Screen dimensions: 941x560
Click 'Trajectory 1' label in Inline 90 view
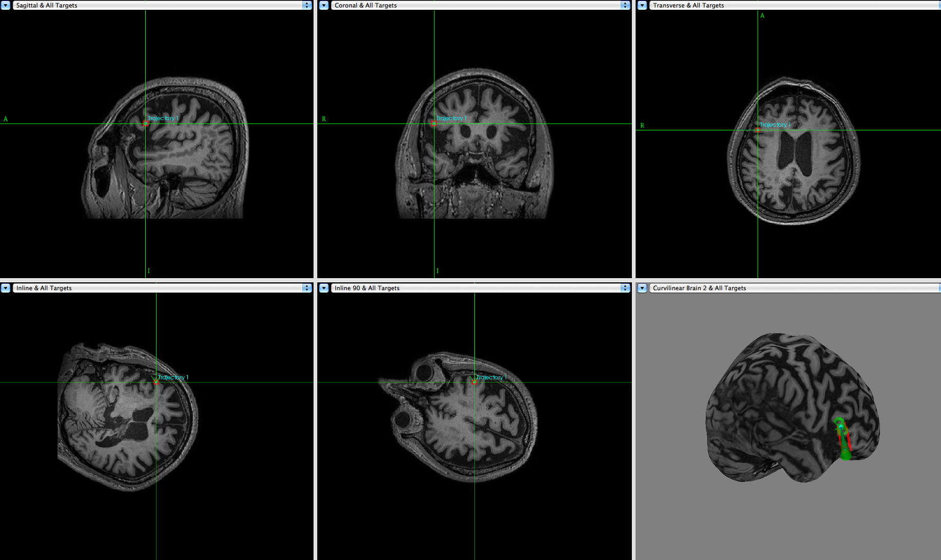(x=491, y=377)
